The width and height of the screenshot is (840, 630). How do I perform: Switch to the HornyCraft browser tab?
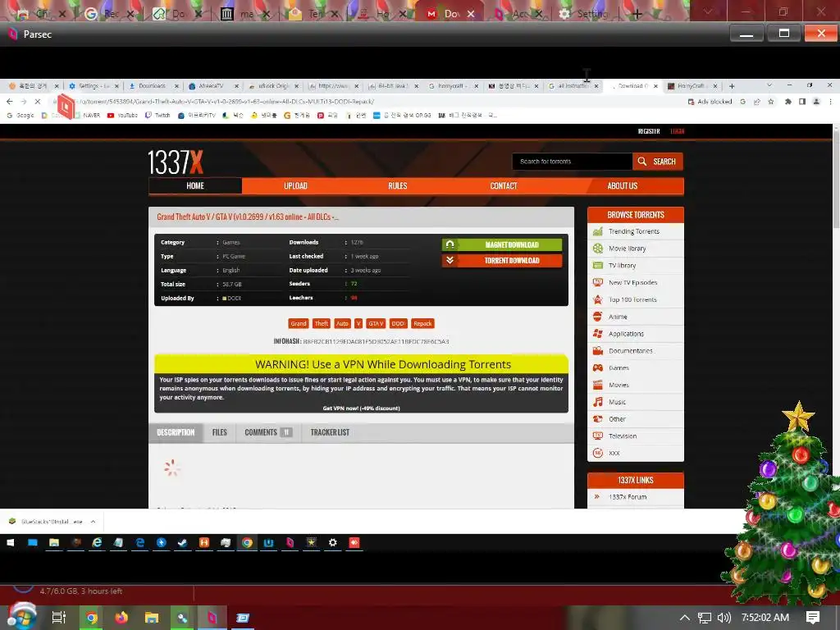[691, 85]
